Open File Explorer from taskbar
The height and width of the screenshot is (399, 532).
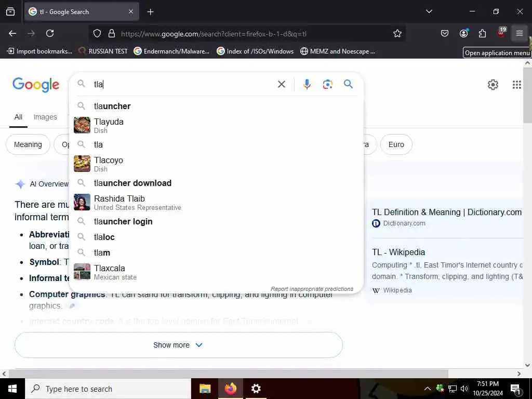(205, 389)
